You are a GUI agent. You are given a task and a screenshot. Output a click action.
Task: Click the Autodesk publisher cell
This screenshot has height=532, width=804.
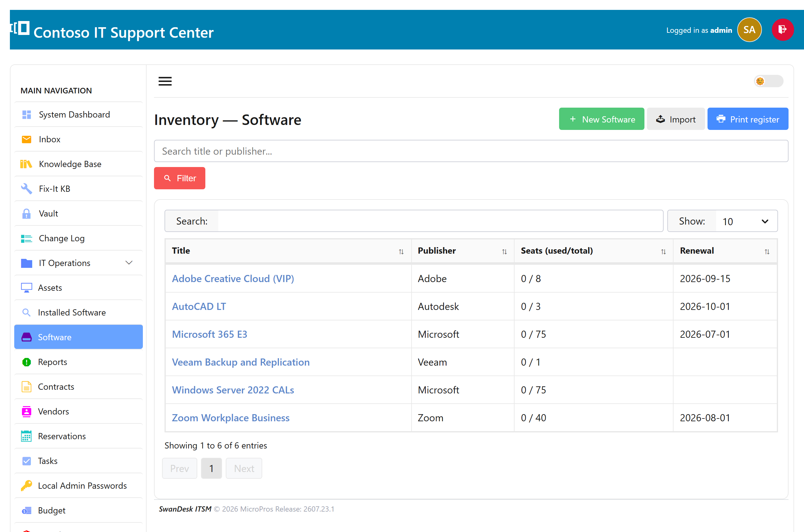(463, 307)
